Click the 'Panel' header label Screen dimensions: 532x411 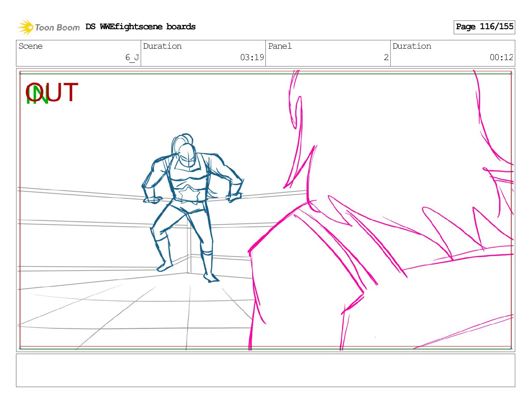click(280, 46)
